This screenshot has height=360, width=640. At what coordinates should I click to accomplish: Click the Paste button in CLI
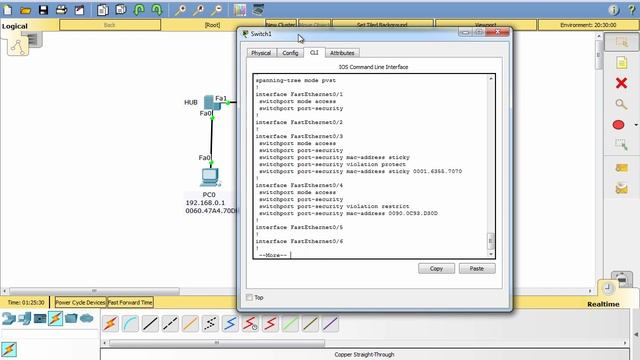477,269
